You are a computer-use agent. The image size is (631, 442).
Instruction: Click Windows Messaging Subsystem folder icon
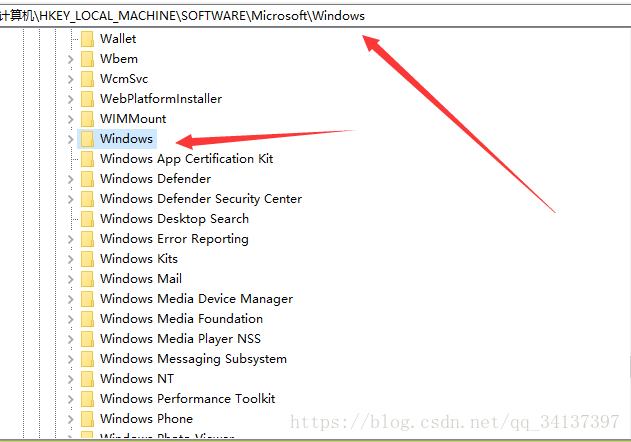[x=87, y=359]
